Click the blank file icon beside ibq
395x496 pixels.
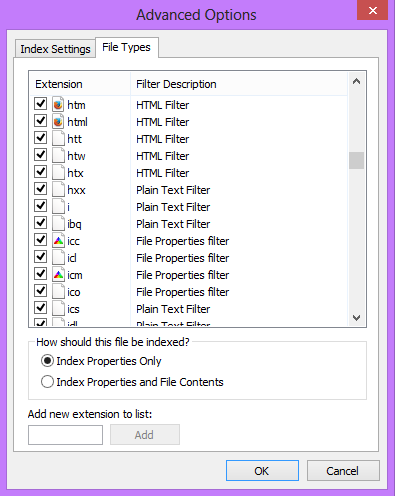pos(58,223)
